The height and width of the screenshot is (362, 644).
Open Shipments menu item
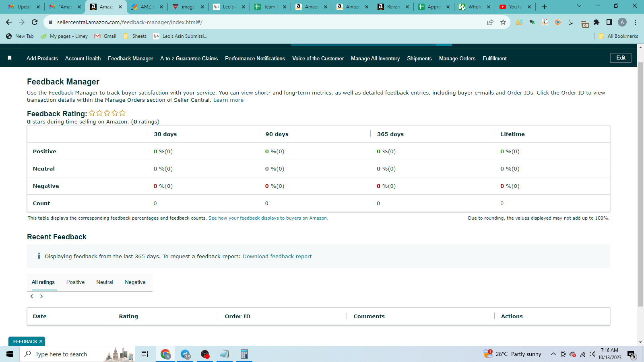419,58
